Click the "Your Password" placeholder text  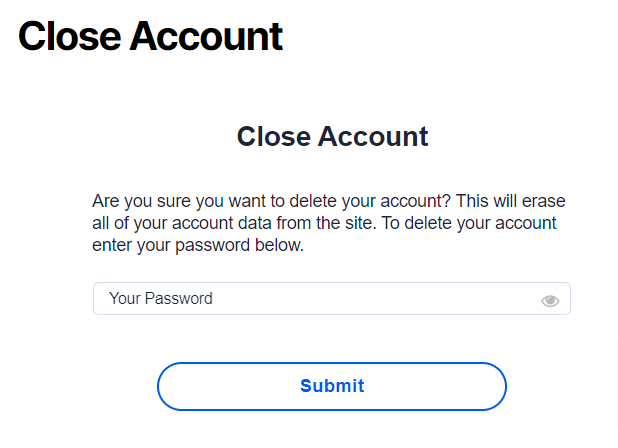pos(161,298)
